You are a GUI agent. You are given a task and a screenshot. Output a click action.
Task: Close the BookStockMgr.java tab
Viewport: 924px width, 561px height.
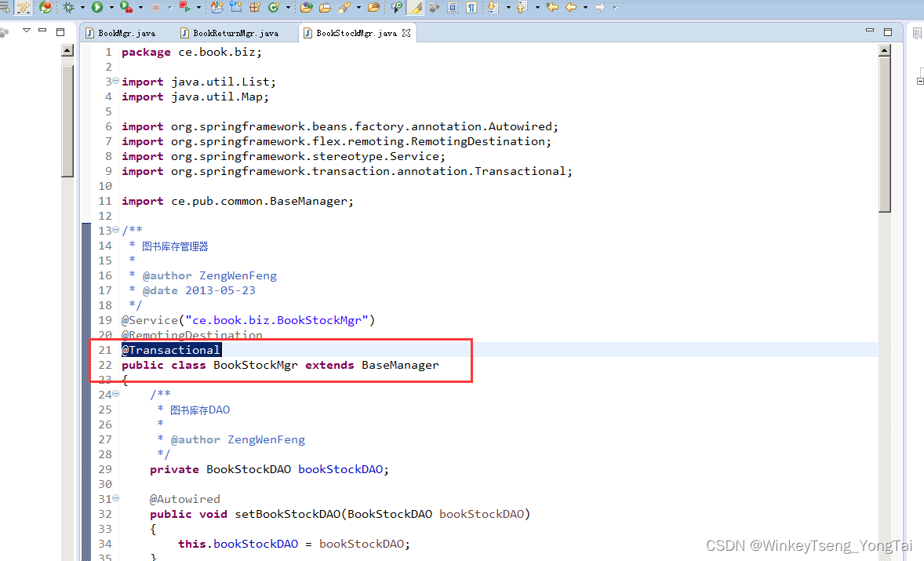click(406, 33)
